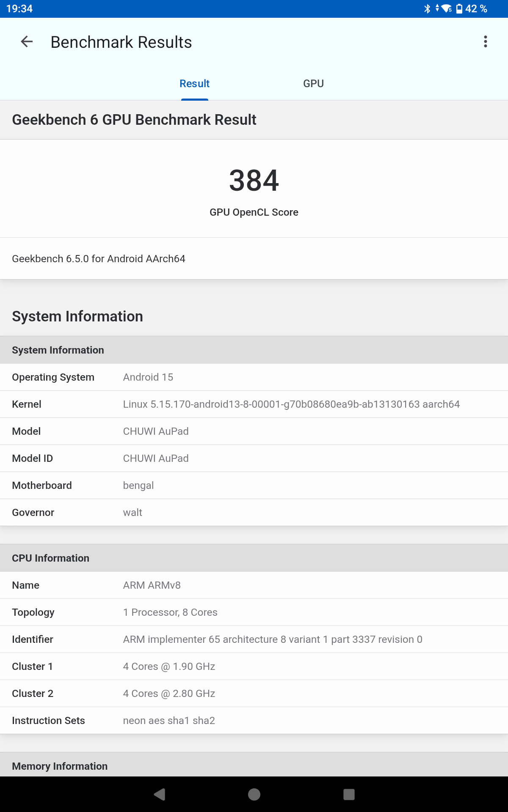Screen dimensions: 508x812
Task: Tap the 19:34 clock in status bar
Action: point(19,8)
